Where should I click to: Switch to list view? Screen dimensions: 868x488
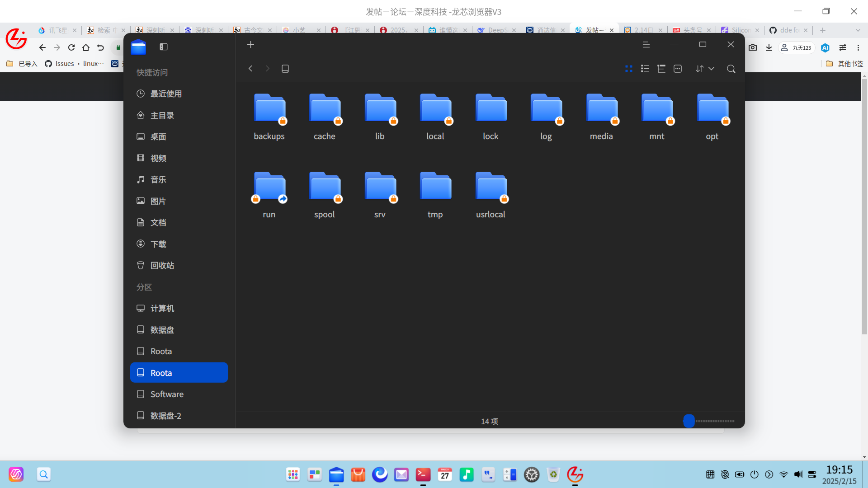(x=645, y=69)
